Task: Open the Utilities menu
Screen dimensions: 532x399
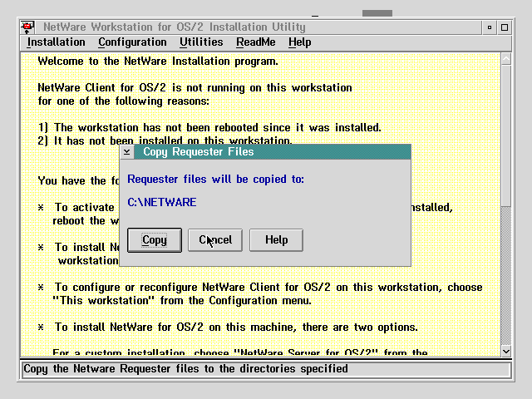Action: (x=201, y=42)
